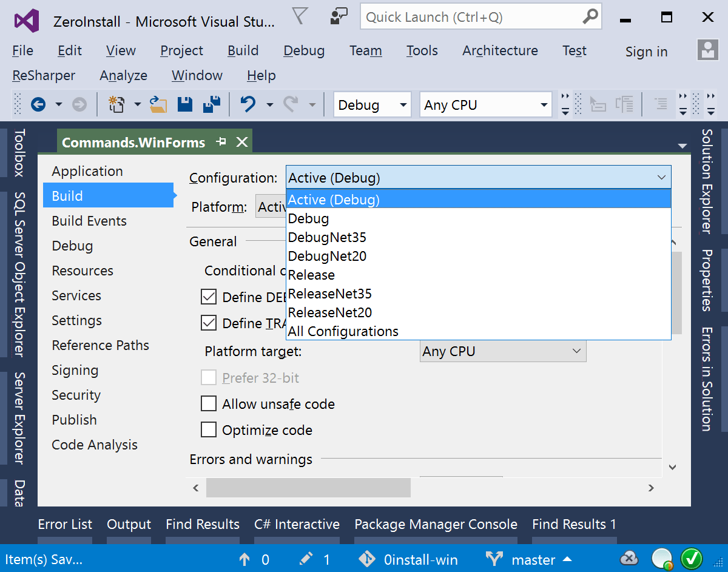Enable Allow unsafe code checkbox

tap(209, 404)
